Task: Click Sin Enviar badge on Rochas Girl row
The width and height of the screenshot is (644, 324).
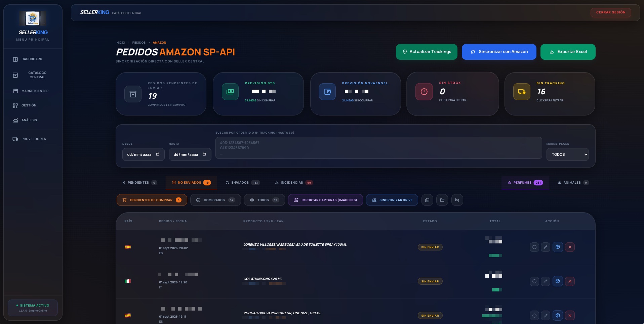Action: pos(430,316)
